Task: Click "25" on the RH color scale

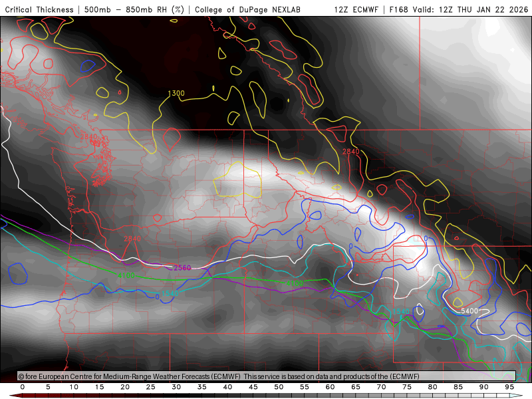Action: [151, 387]
